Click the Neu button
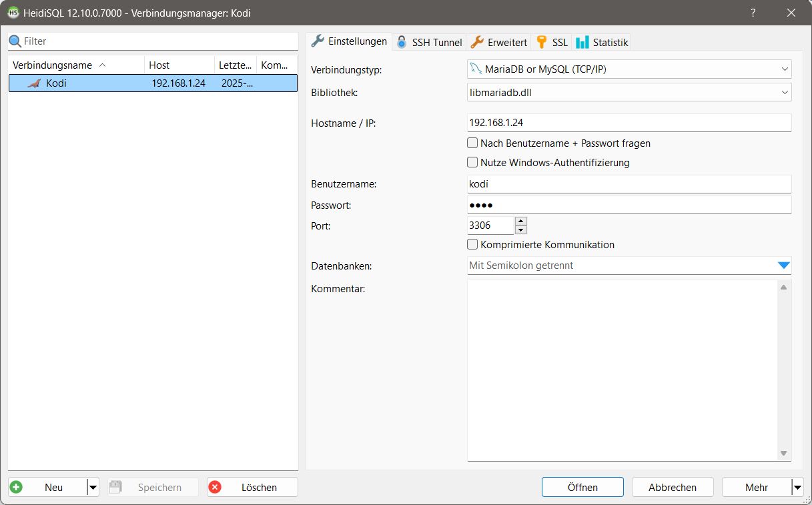The height and width of the screenshot is (505, 812). (x=48, y=488)
